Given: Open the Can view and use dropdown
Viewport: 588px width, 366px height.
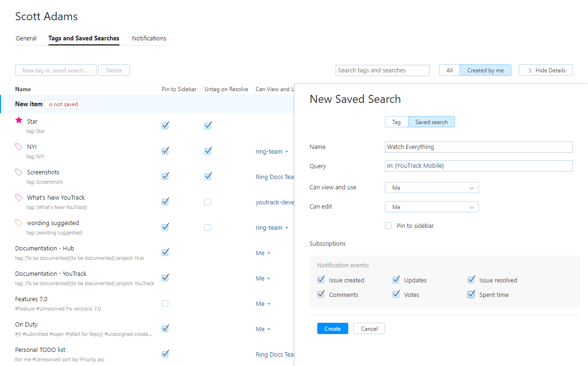Looking at the screenshot, I should pyautogui.click(x=431, y=187).
